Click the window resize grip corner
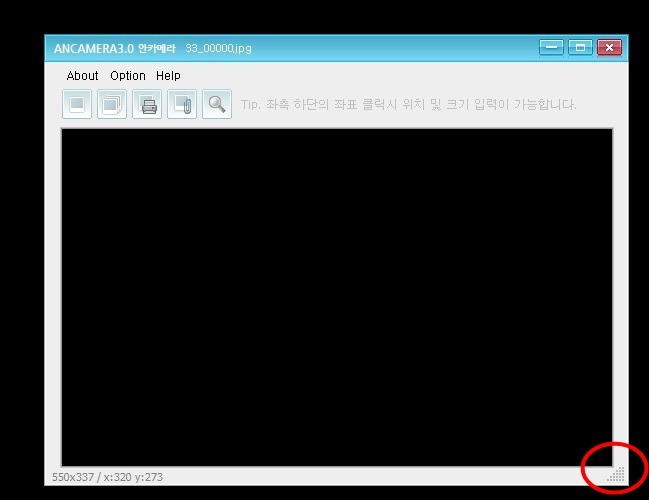 616,474
